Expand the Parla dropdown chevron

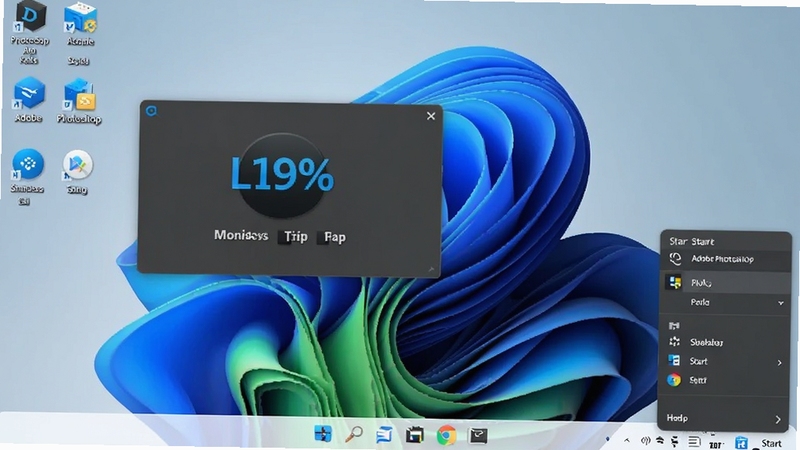781,303
